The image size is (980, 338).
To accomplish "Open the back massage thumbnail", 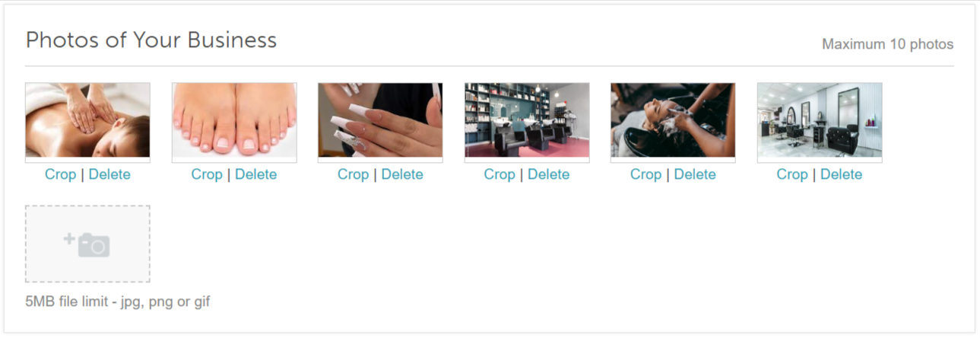I will pos(87,120).
